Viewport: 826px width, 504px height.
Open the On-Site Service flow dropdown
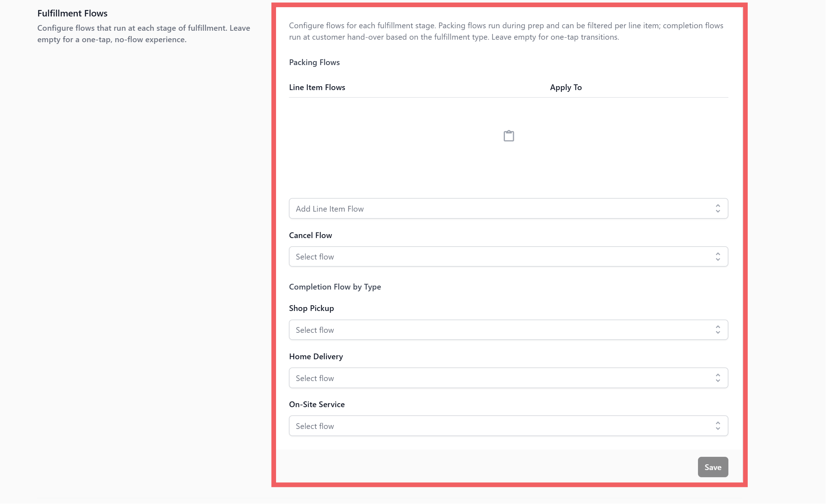pos(508,426)
